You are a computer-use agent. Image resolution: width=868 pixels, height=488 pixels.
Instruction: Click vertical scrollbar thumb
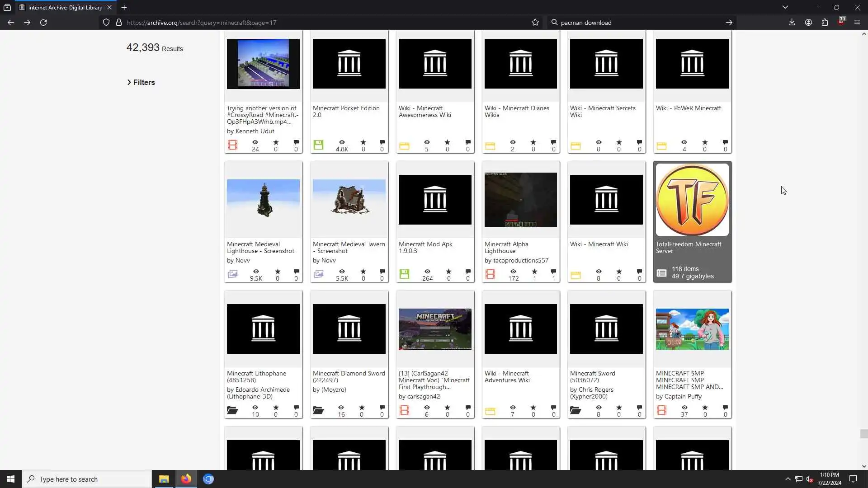coord(864,434)
